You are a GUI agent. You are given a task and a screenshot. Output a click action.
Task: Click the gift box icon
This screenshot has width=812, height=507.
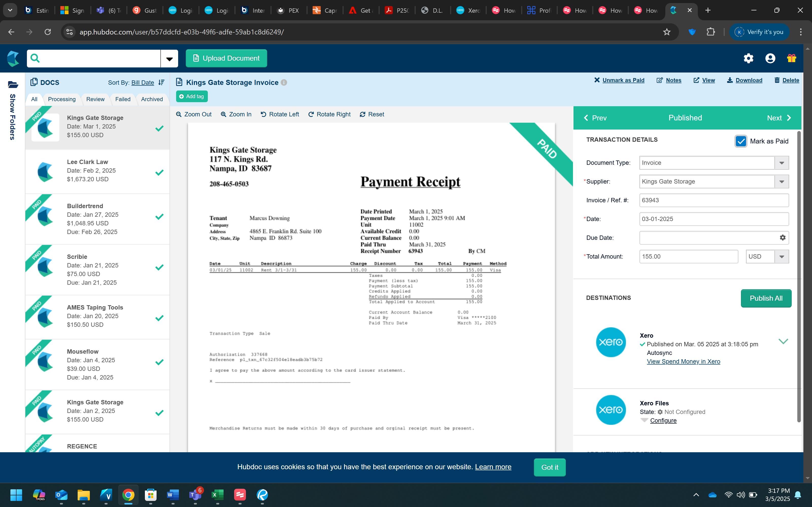791,58
